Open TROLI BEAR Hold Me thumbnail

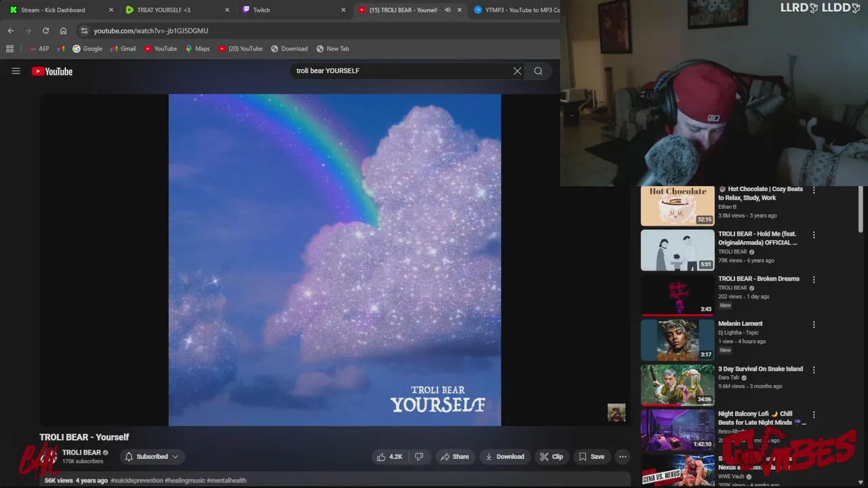click(x=677, y=250)
